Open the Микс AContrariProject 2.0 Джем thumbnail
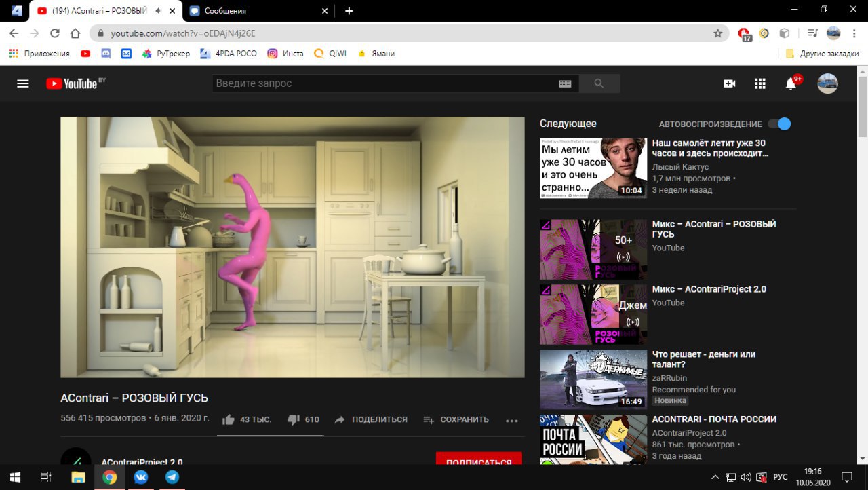Image resolution: width=868 pixels, height=490 pixels. coord(593,314)
